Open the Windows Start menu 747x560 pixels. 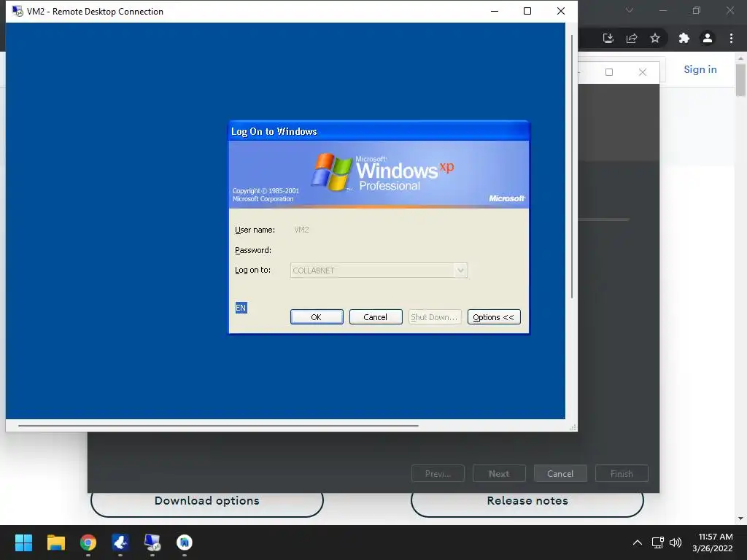[x=23, y=542]
